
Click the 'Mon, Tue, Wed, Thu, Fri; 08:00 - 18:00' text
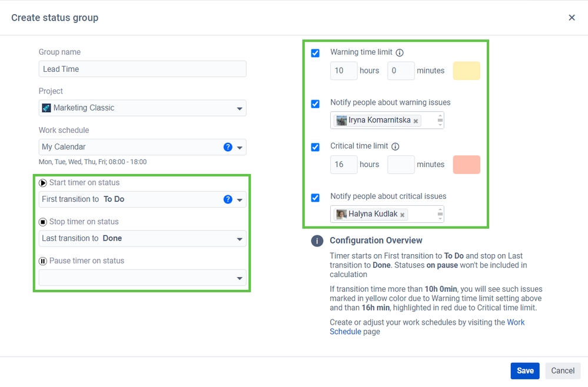pyautogui.click(x=92, y=162)
